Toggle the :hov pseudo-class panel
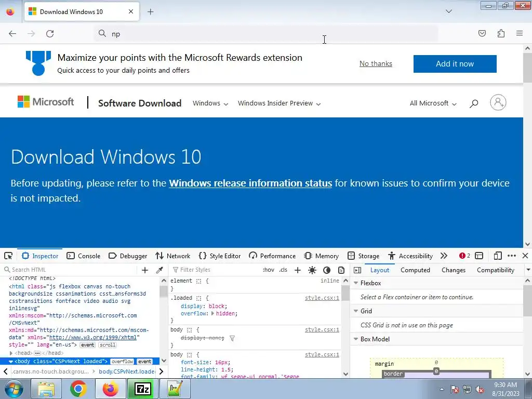This screenshot has height=399, width=532. pyautogui.click(x=269, y=270)
